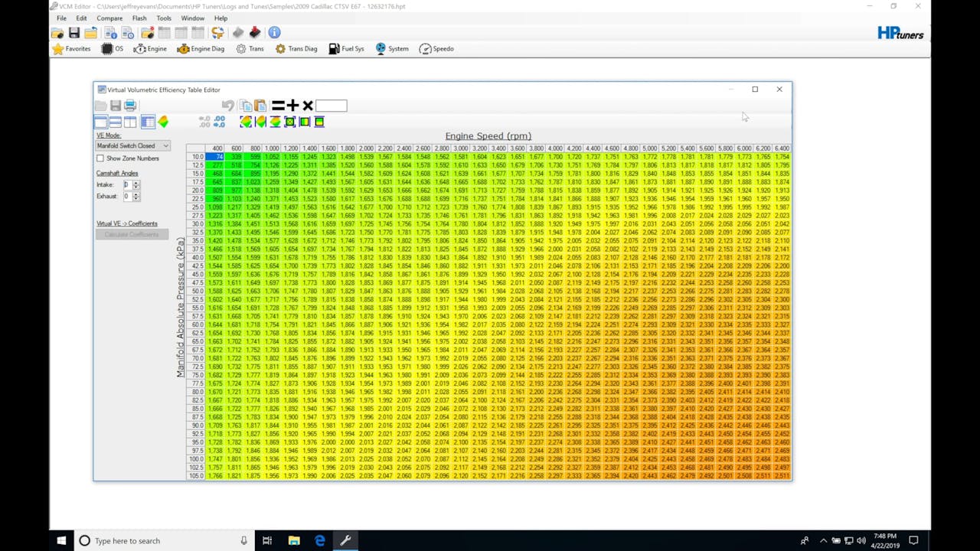Screen dimensions: 980x551
Task: Open the File menu
Action: (x=61, y=18)
